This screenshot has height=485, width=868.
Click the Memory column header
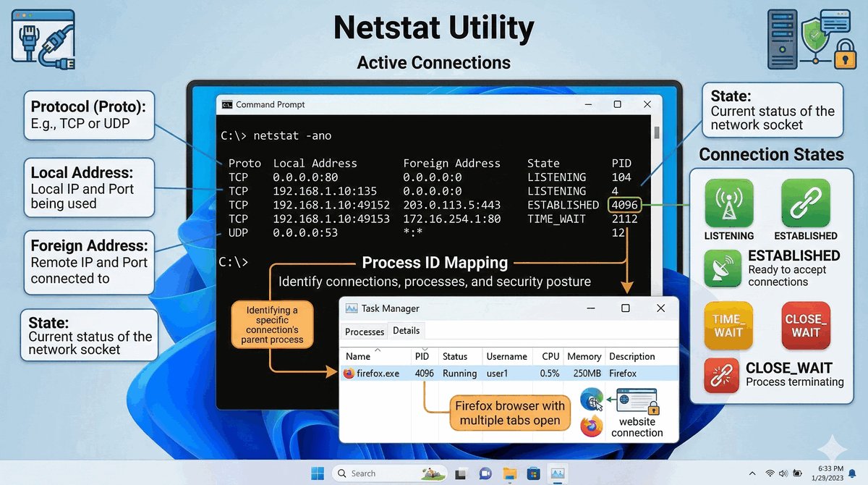click(584, 356)
